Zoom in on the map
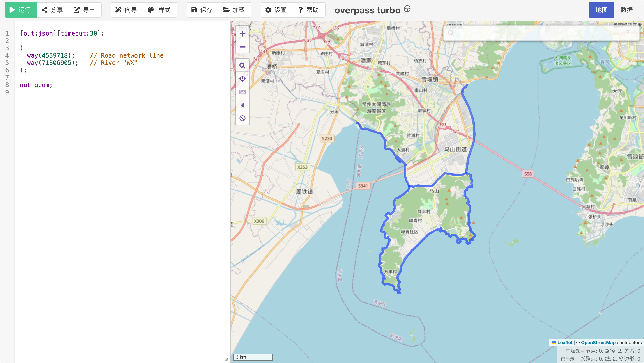This screenshot has width=644, height=363. coord(242,34)
